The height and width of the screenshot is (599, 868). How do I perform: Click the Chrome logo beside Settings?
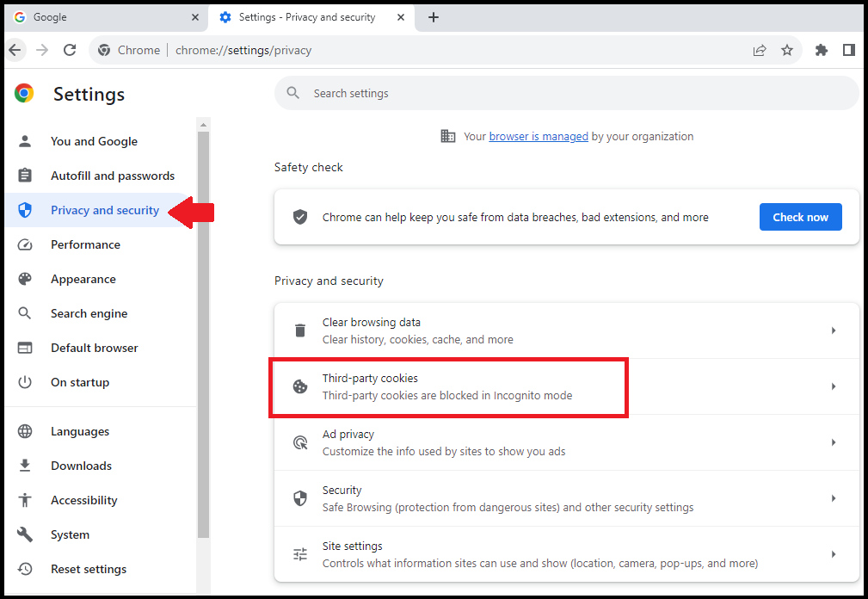[x=24, y=94]
